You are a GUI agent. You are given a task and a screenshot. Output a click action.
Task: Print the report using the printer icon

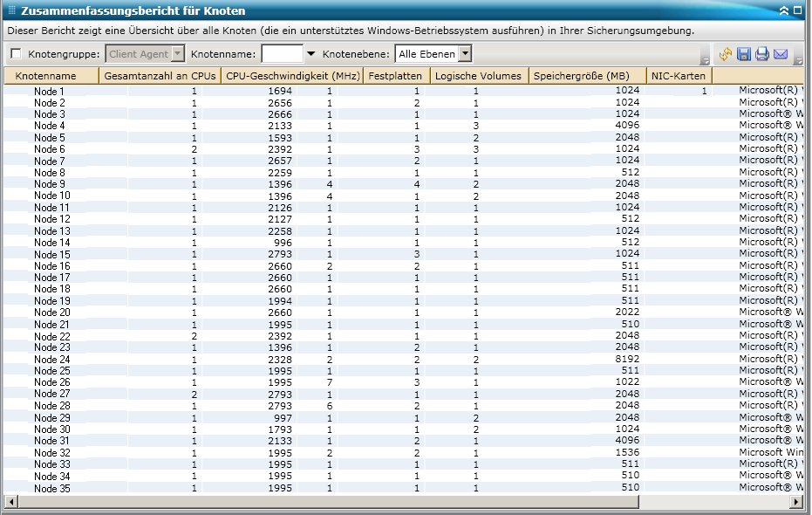pos(761,55)
